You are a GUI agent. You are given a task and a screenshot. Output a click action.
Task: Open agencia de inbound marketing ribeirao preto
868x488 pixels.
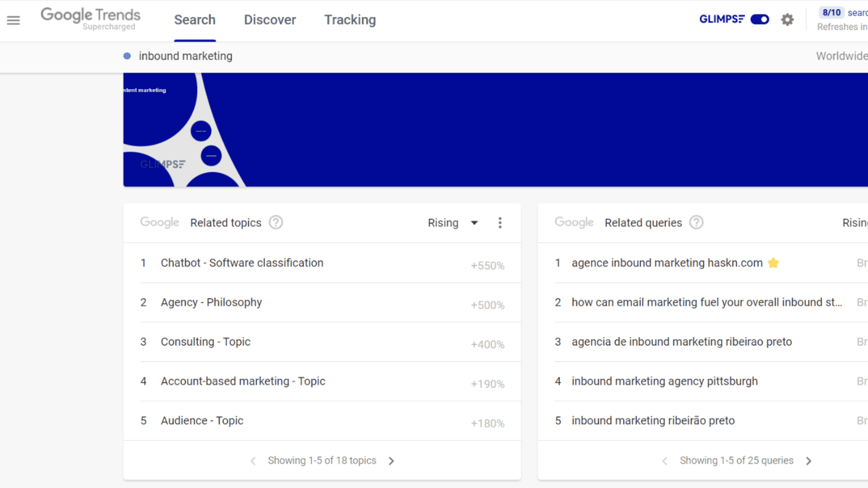(682, 342)
